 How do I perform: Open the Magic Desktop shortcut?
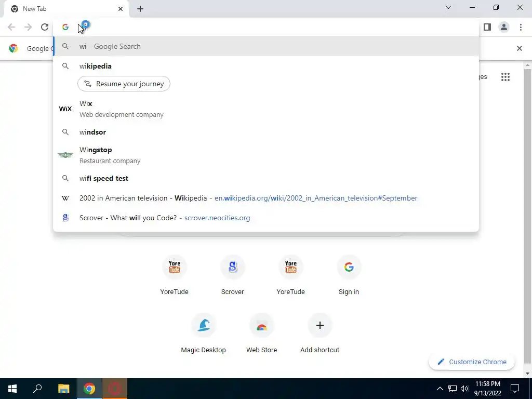click(204, 334)
